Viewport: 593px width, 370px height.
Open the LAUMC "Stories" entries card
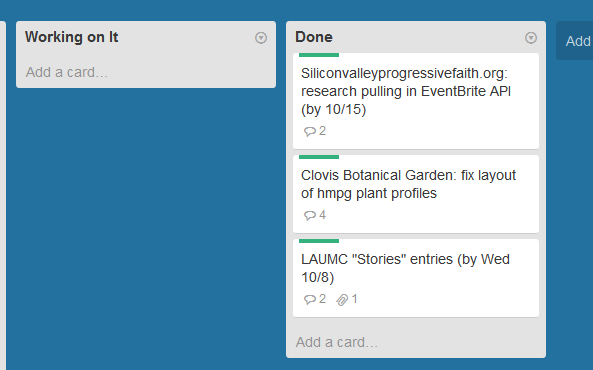[416, 278]
